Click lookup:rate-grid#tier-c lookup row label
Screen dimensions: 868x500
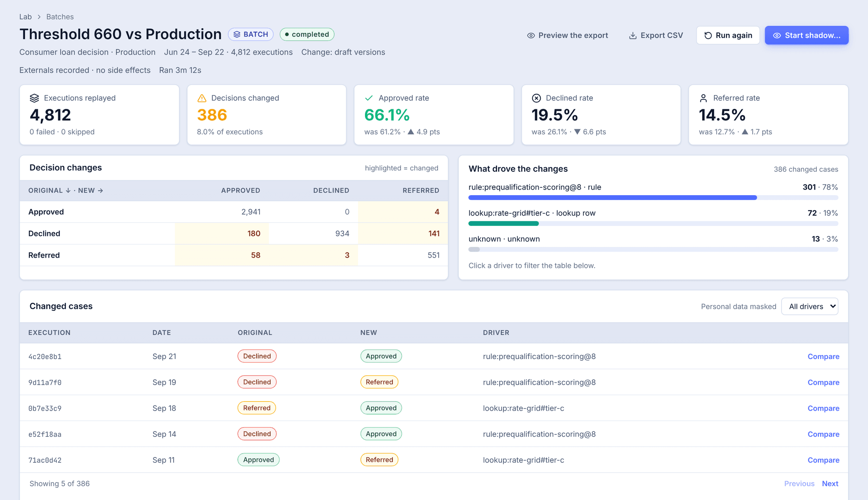[x=532, y=213]
